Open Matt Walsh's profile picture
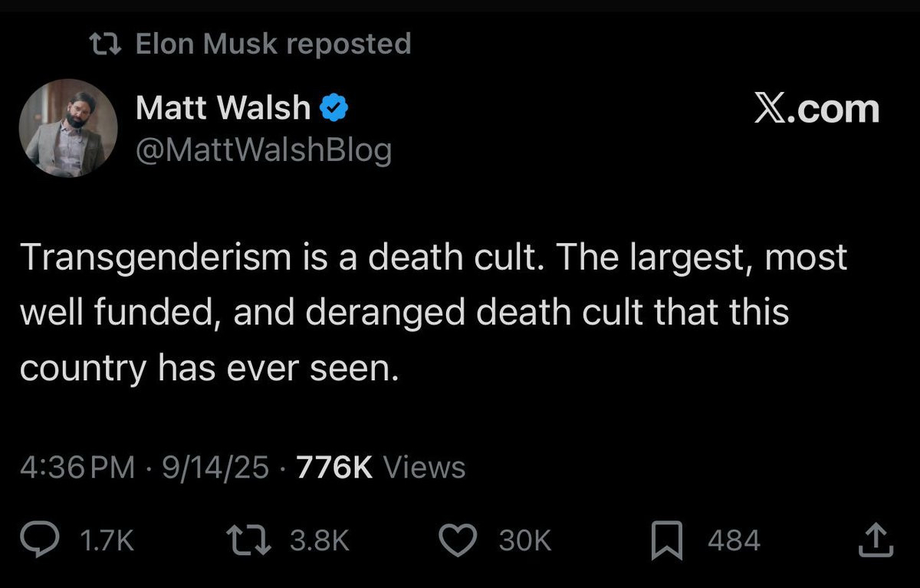Screen dimensions: 920x588 [68, 128]
